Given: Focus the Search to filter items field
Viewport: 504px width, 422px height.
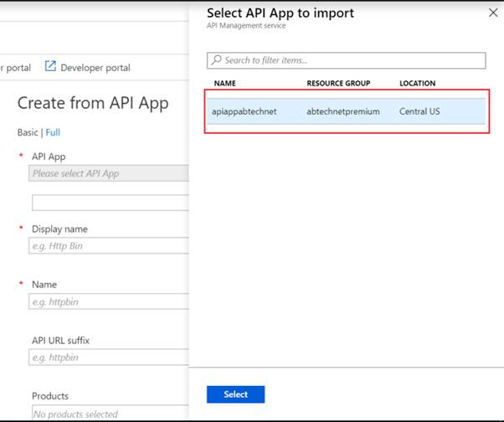Looking at the screenshot, I should point(346,60).
